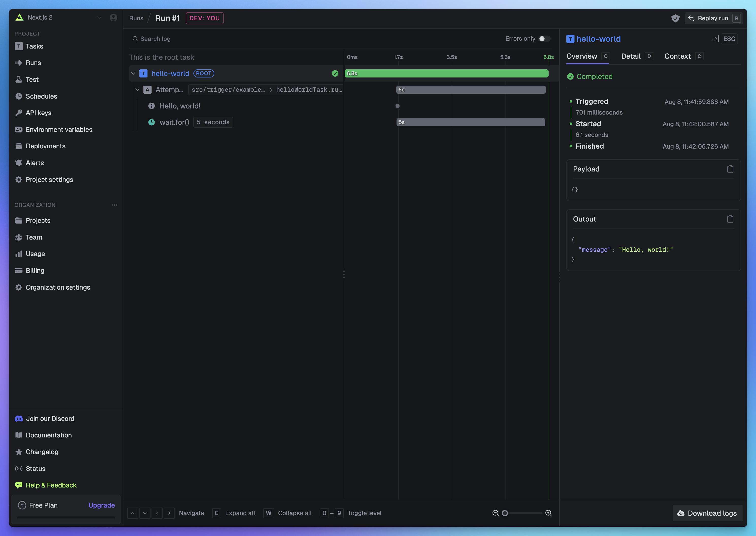Open Environment variables in sidebar
756x536 pixels.
pyautogui.click(x=59, y=129)
